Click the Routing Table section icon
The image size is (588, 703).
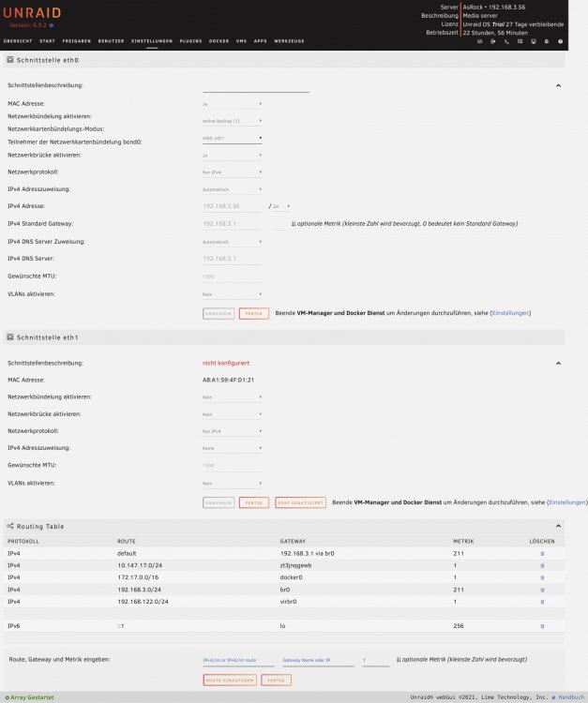pos(10,526)
